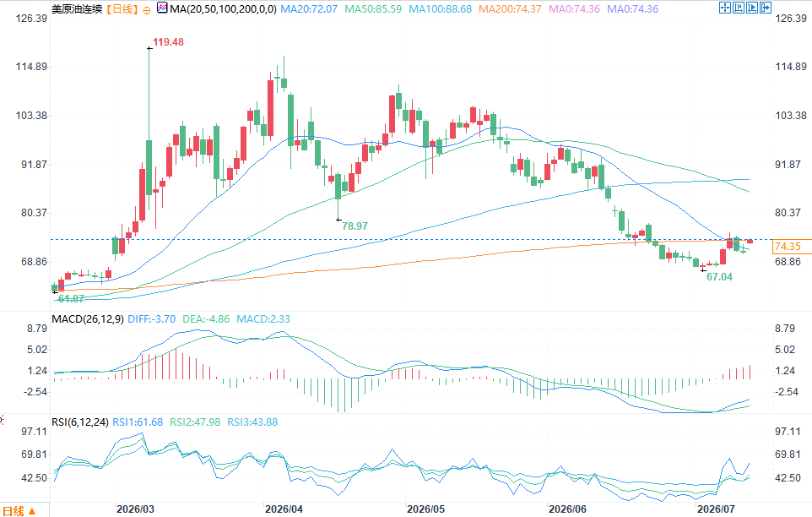Click the MA50:85.59 green legend value

pos(373,9)
